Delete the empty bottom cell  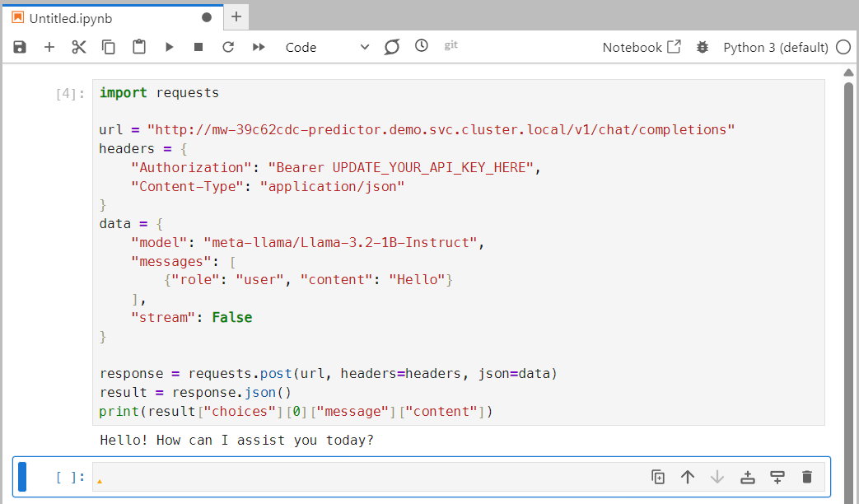(x=806, y=476)
